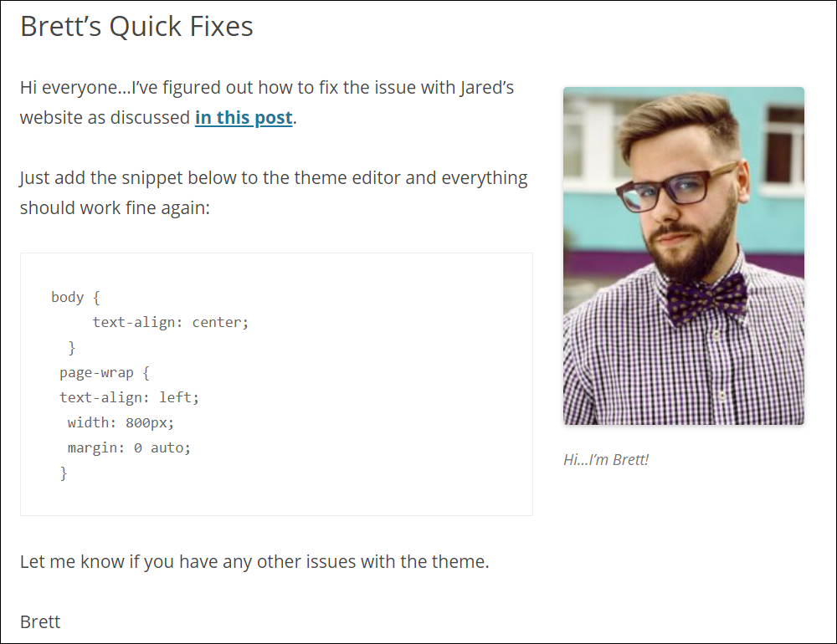Click the "Brett" signature at the bottom
Viewport: 837px width, 644px height.
[40, 621]
